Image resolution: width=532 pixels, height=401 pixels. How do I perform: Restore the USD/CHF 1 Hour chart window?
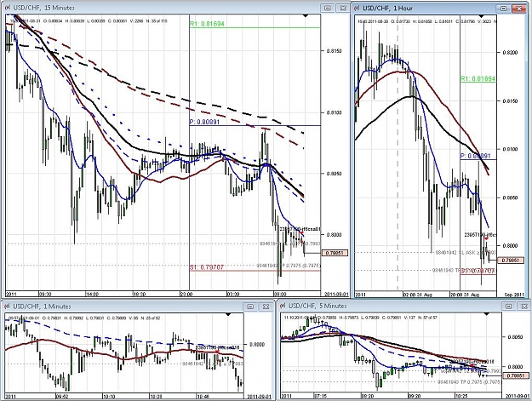(x=504, y=9)
